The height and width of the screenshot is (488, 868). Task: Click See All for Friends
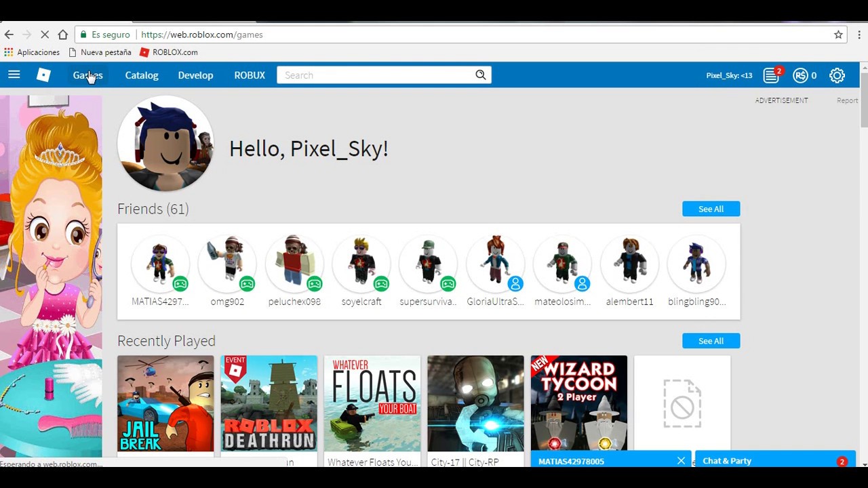[711, 209]
